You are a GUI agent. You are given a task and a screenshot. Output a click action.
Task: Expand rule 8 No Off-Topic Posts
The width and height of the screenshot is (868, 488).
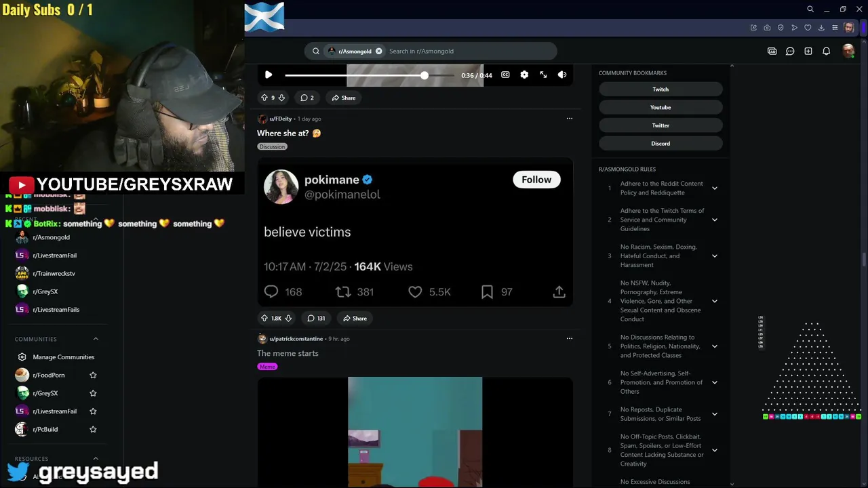[714, 450]
